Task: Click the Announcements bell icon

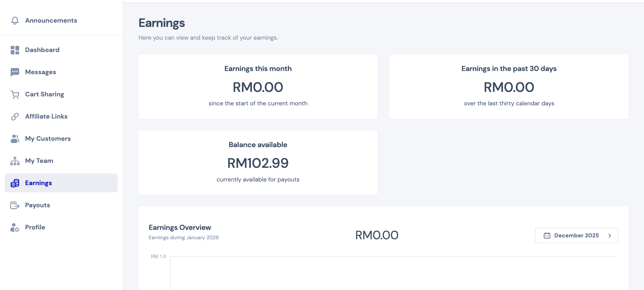Action: 15,20
